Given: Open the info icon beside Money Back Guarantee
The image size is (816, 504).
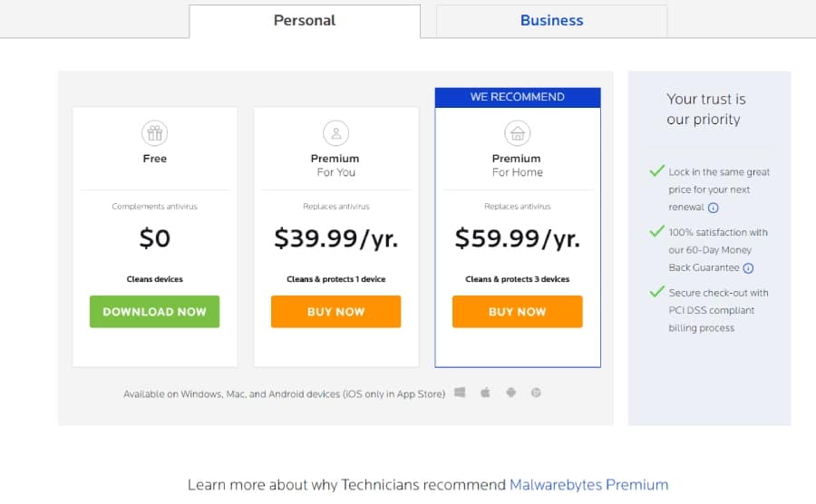Looking at the screenshot, I should [748, 267].
